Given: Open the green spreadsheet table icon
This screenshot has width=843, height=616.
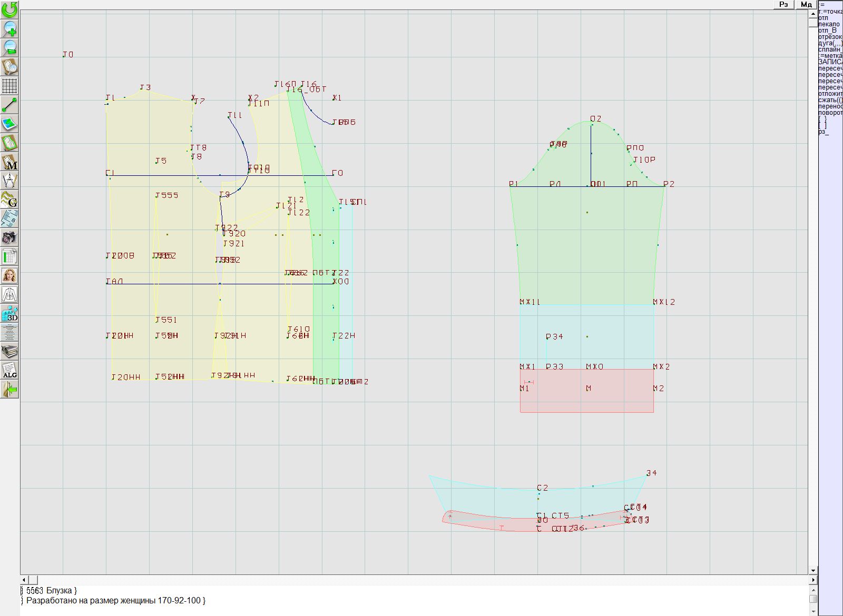Looking at the screenshot, I should [9, 257].
